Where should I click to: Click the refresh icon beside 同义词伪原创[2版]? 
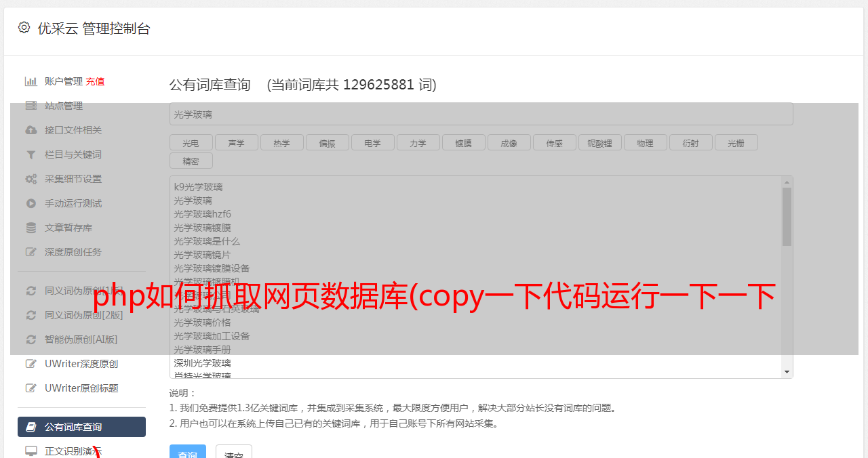coord(31,315)
